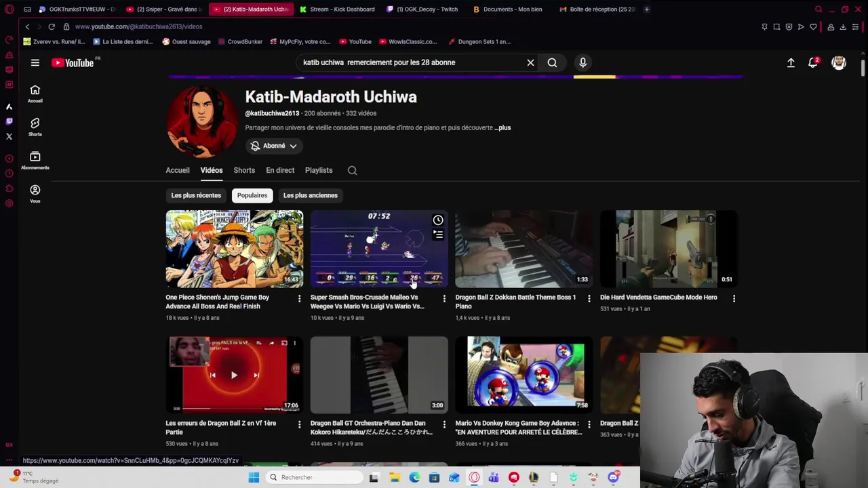Open the CrowdBunker bookmark
The image size is (868, 488).
pos(240,41)
